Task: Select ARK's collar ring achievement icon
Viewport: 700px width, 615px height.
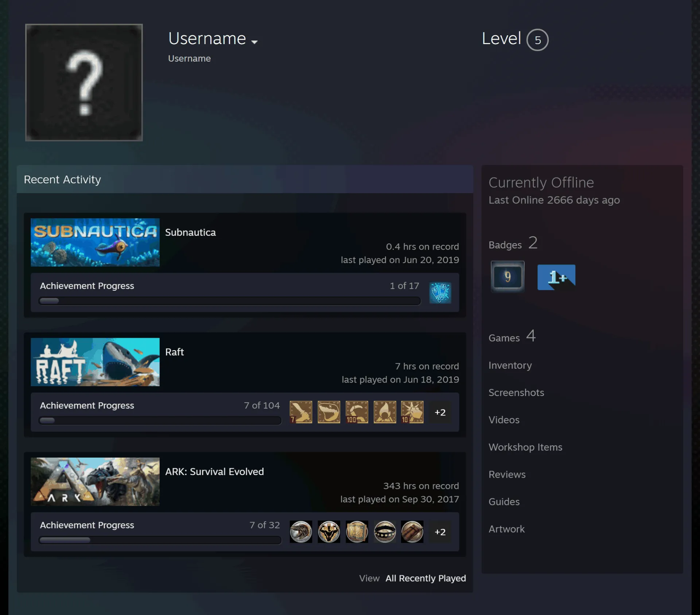Action: (385, 532)
